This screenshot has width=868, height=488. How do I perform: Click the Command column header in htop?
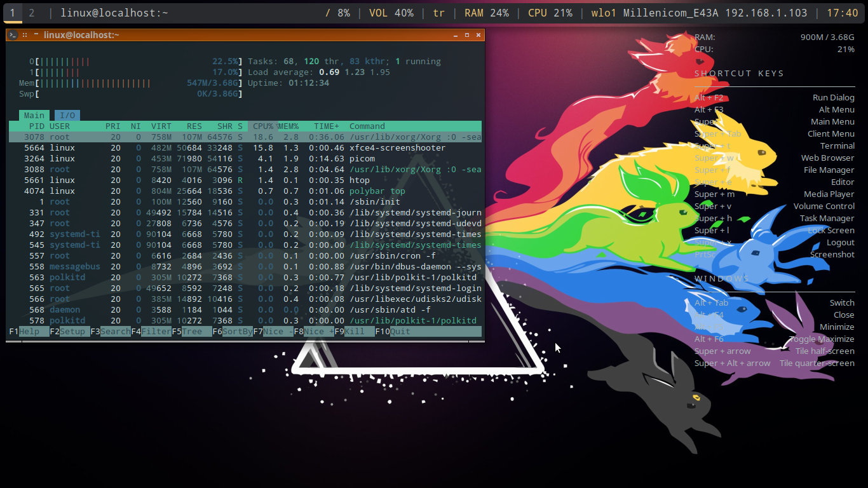pos(367,126)
